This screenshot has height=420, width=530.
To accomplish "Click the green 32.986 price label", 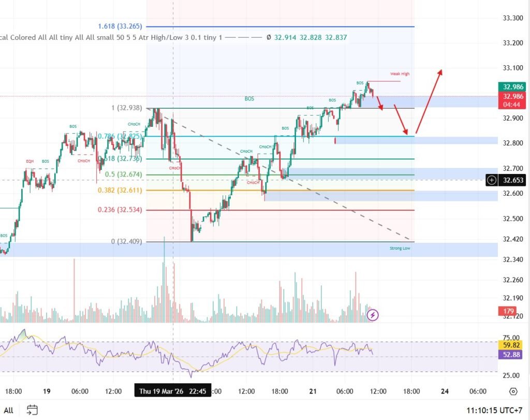I will point(510,87).
